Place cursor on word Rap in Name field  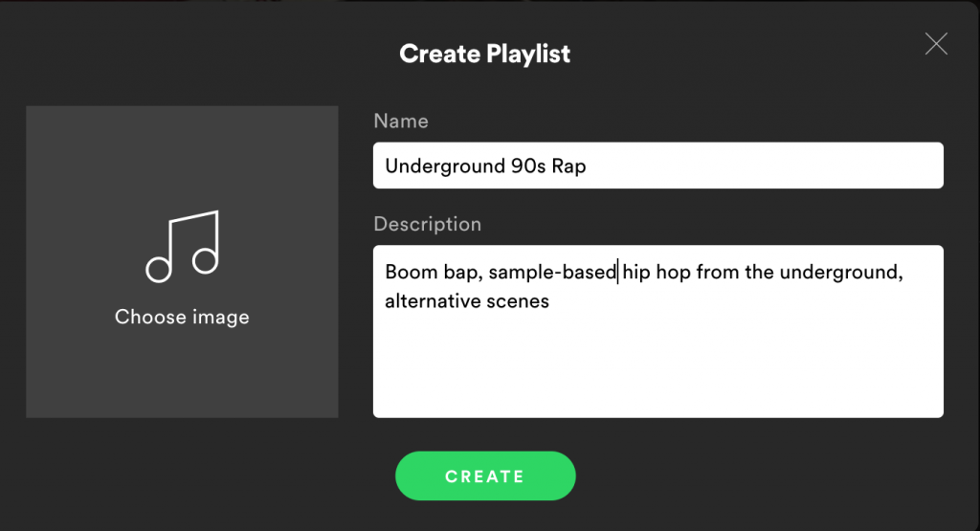[x=568, y=166]
